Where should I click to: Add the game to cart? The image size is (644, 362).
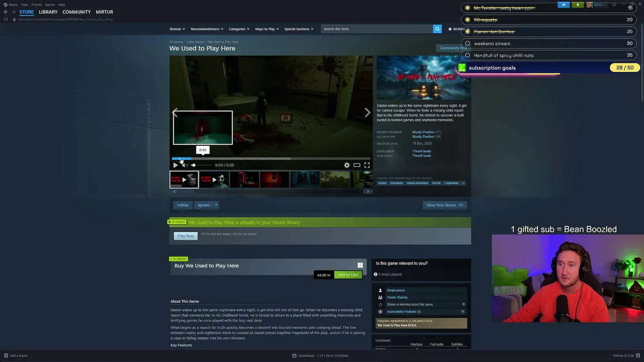[348, 275]
